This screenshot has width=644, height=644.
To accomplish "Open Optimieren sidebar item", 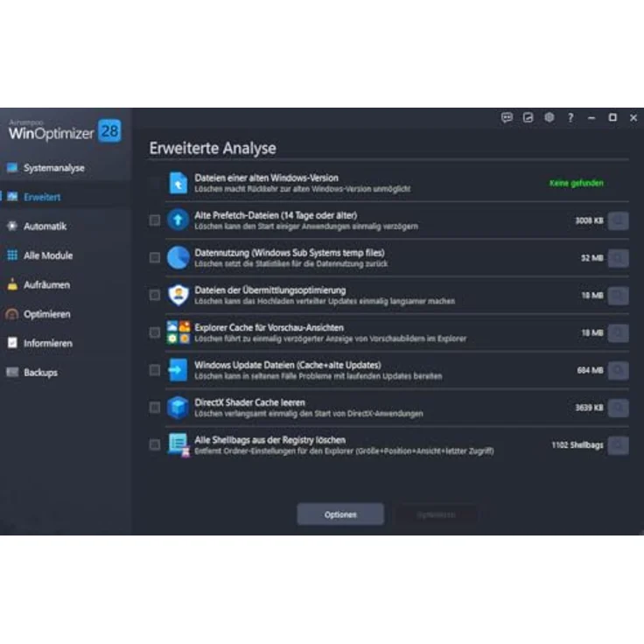I will [66, 314].
